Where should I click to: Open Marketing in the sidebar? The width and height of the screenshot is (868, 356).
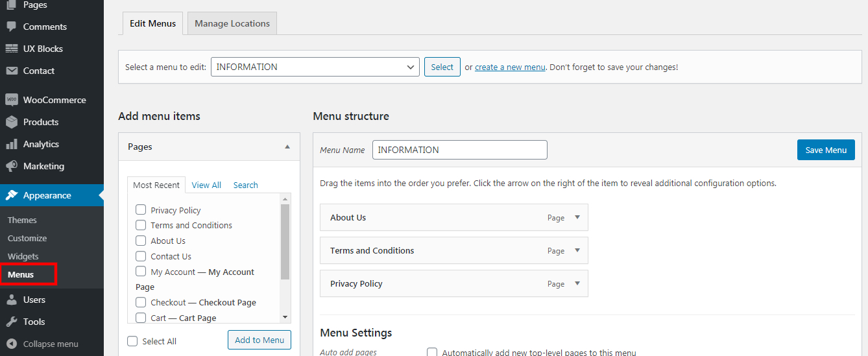click(x=43, y=166)
